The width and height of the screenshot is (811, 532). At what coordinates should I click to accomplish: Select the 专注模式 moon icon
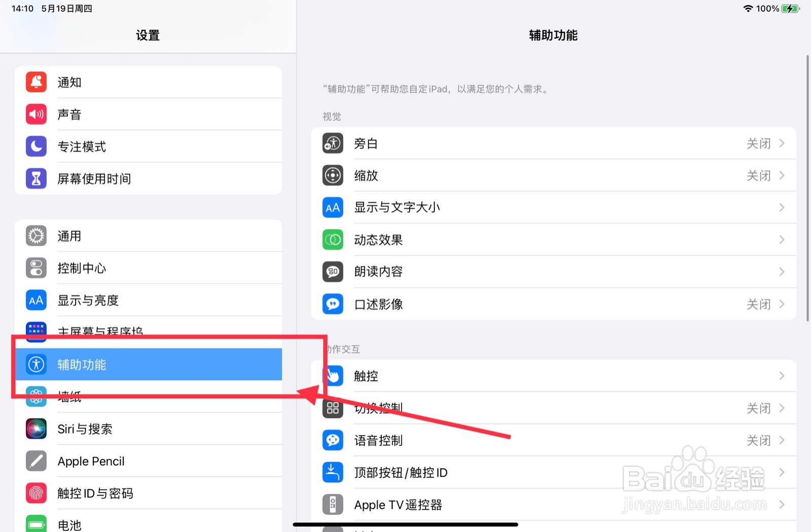point(36,146)
